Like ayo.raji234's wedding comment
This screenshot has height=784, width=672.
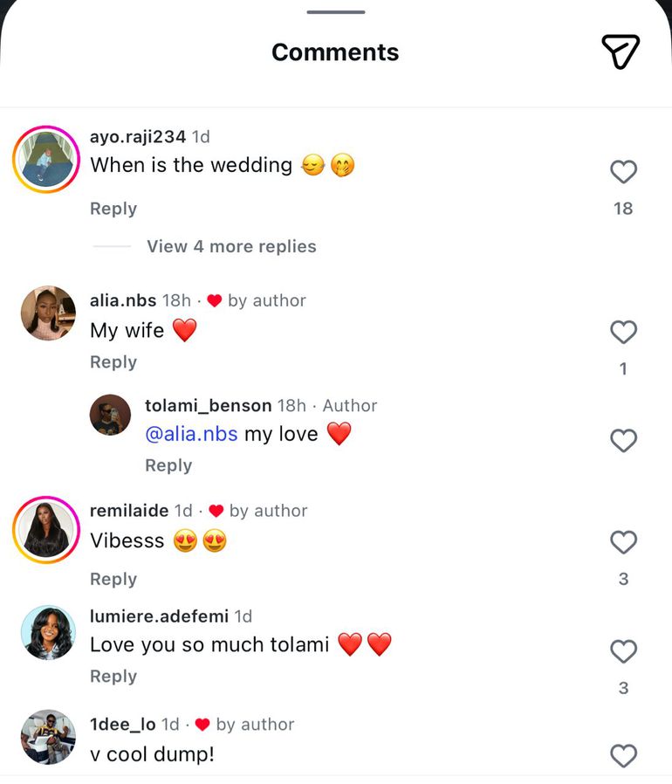(623, 172)
